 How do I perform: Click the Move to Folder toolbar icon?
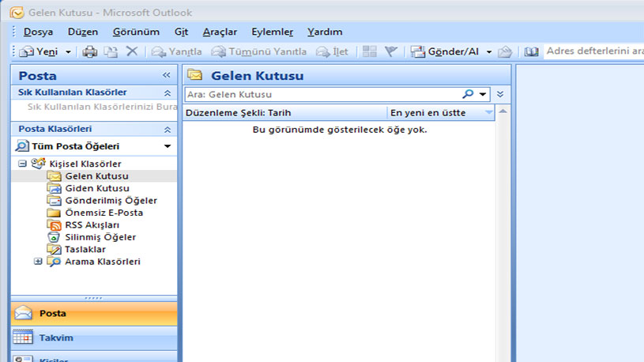111,52
